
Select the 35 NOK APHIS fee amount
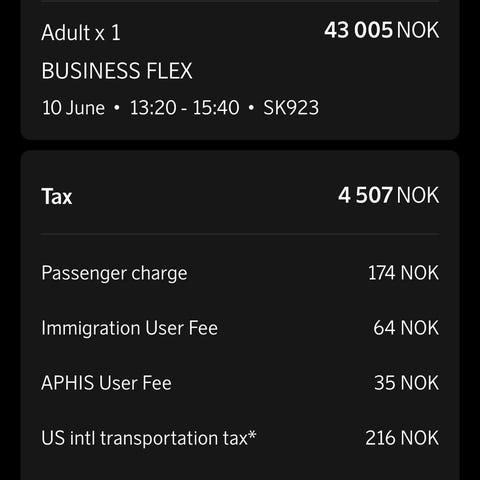click(x=406, y=383)
